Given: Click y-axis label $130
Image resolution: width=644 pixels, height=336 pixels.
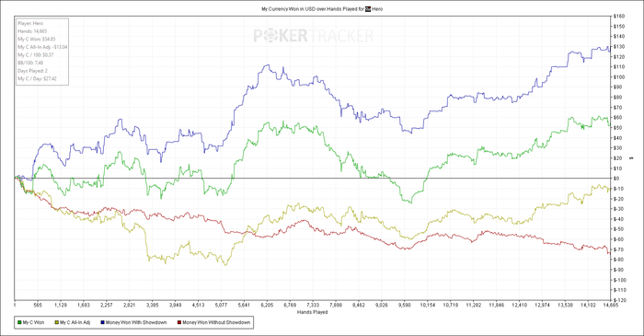Looking at the screenshot, I should tap(619, 47).
